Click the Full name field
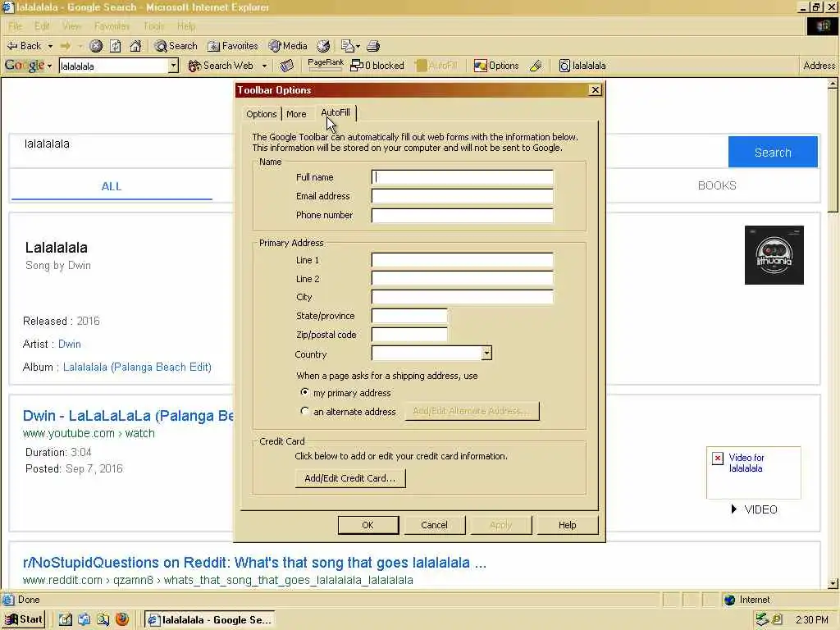The width and height of the screenshot is (840, 630). pyautogui.click(x=463, y=177)
